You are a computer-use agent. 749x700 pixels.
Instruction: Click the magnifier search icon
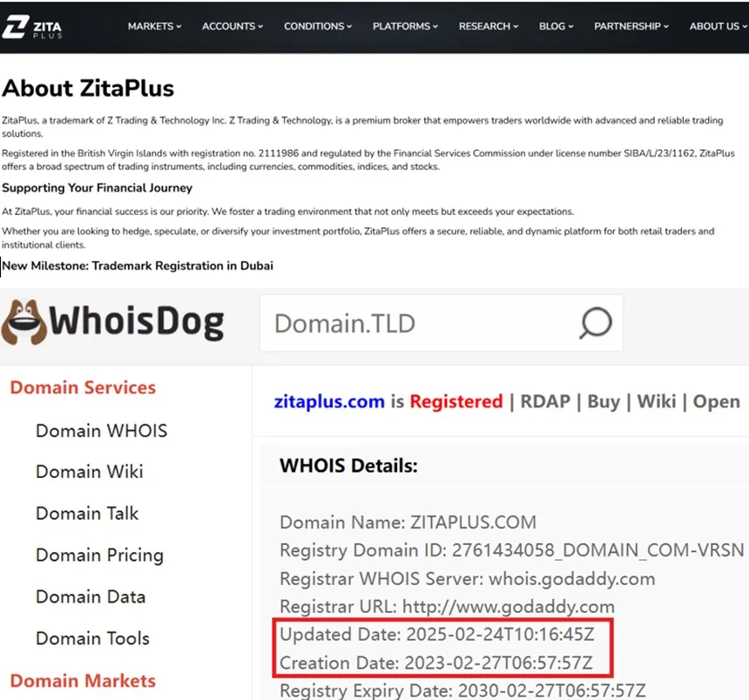pyautogui.click(x=595, y=323)
